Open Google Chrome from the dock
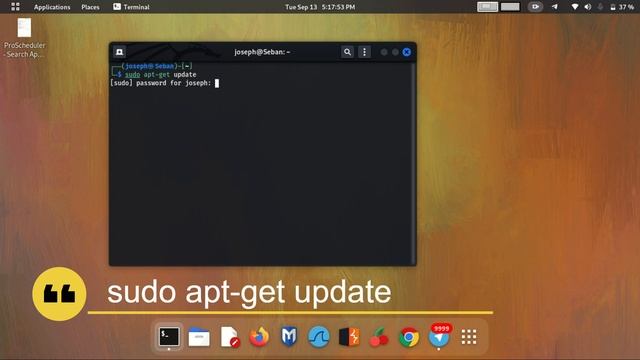 (409, 337)
